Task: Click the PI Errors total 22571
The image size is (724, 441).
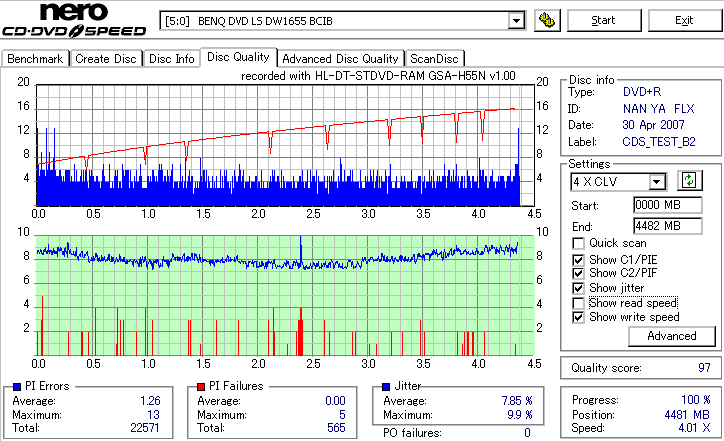Action: pos(145,428)
